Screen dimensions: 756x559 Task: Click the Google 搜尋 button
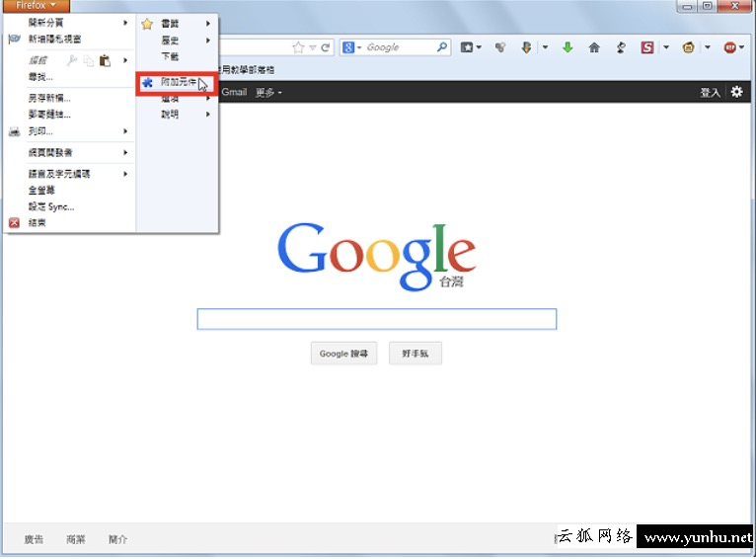pos(343,354)
